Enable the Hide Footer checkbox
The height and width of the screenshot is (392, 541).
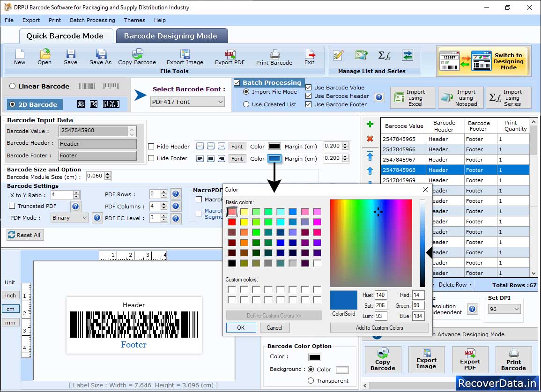coord(151,158)
